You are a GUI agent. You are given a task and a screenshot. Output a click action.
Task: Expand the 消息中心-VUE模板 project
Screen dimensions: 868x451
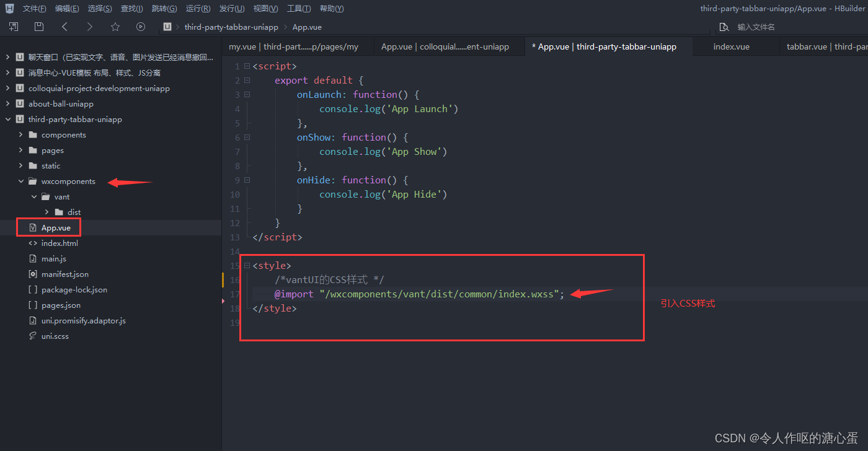[7, 72]
